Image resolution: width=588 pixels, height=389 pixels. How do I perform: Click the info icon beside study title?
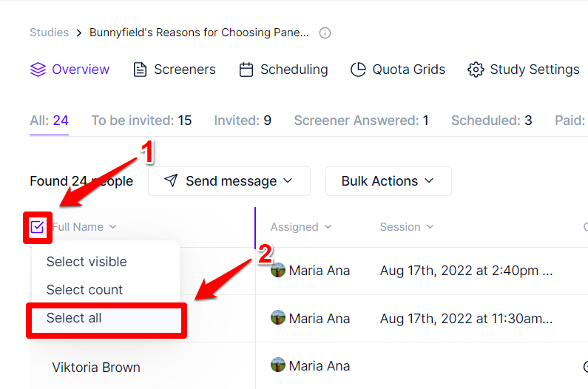[x=325, y=33]
